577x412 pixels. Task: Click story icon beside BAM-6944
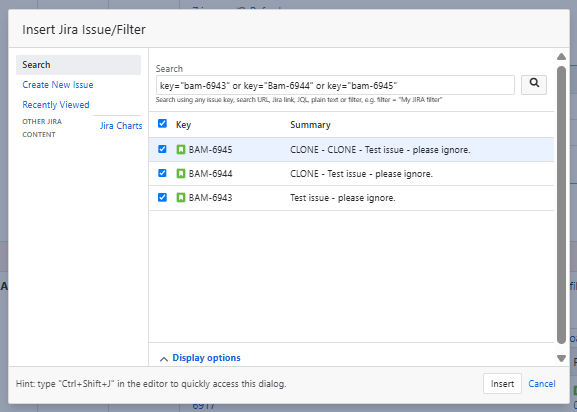(x=181, y=173)
